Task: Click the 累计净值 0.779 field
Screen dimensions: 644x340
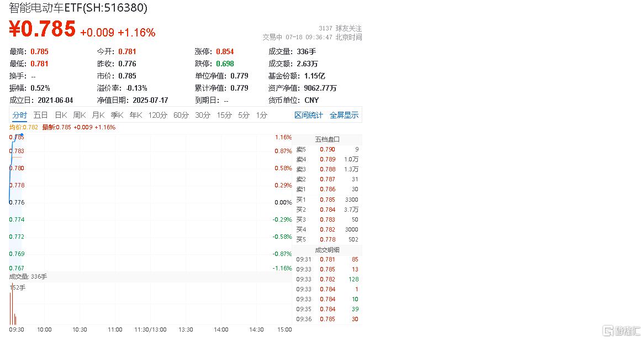Action: coord(222,88)
